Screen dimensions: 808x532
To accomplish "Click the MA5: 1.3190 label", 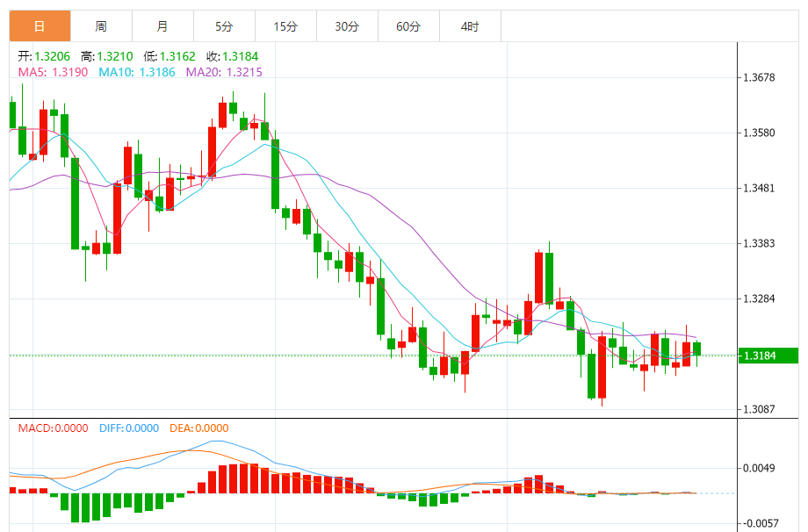I will click(x=53, y=72).
